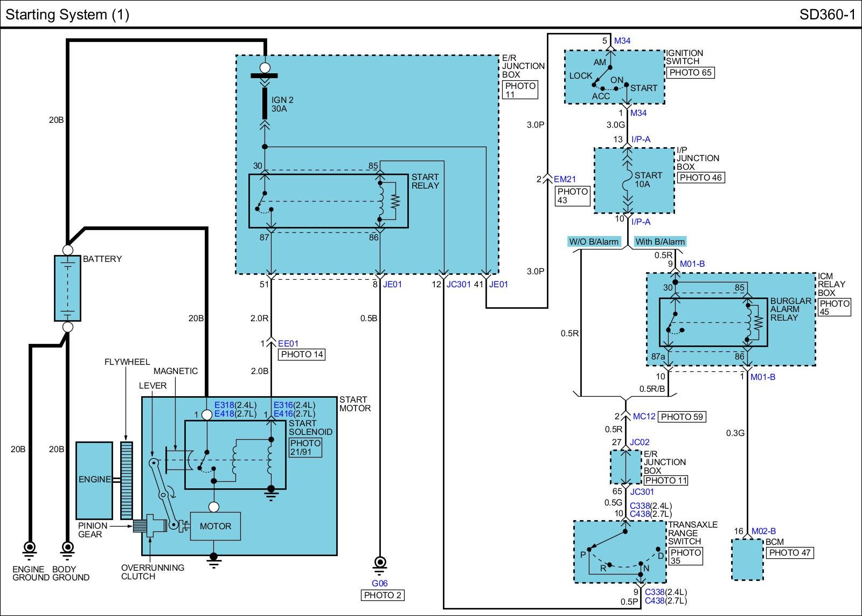Click the ENGINE block
Image resolution: width=862 pixels, height=616 pixels.
click(x=94, y=480)
